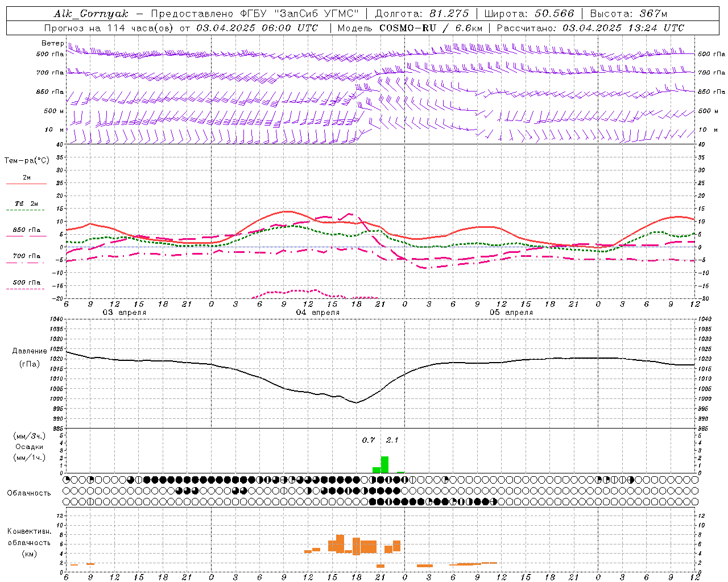Click the Ветер wind section label
The image size is (728, 582).
point(52,43)
